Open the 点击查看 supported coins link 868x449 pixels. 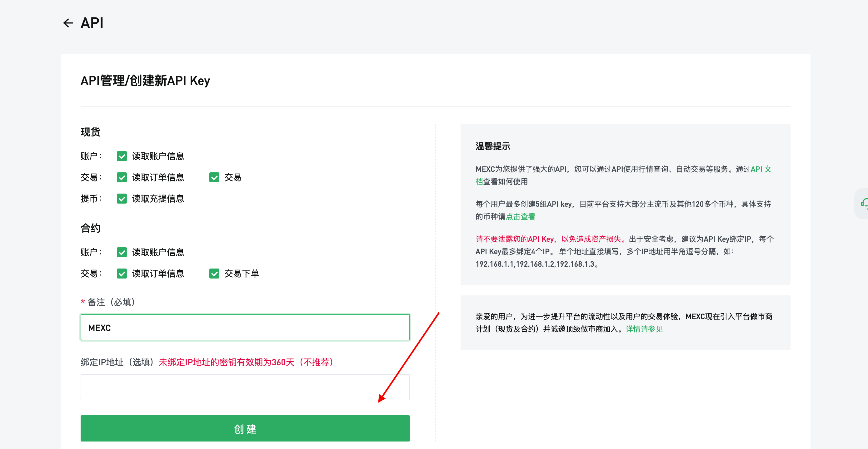click(x=520, y=217)
